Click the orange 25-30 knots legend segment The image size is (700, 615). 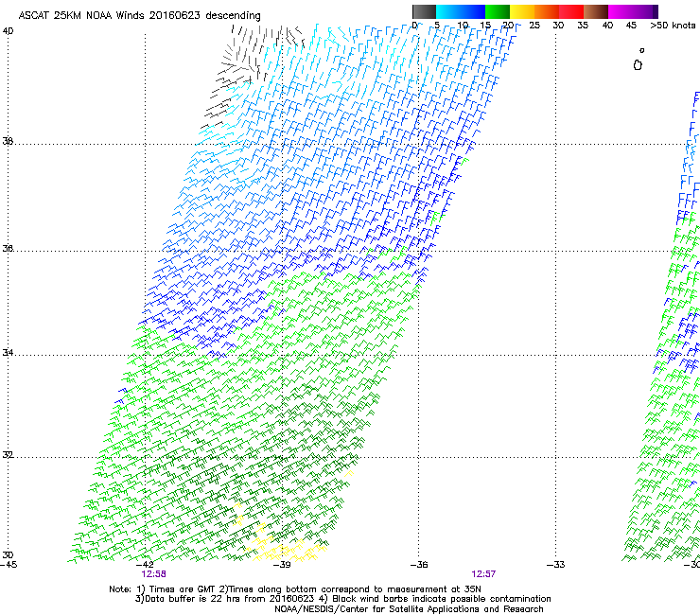[547, 11]
